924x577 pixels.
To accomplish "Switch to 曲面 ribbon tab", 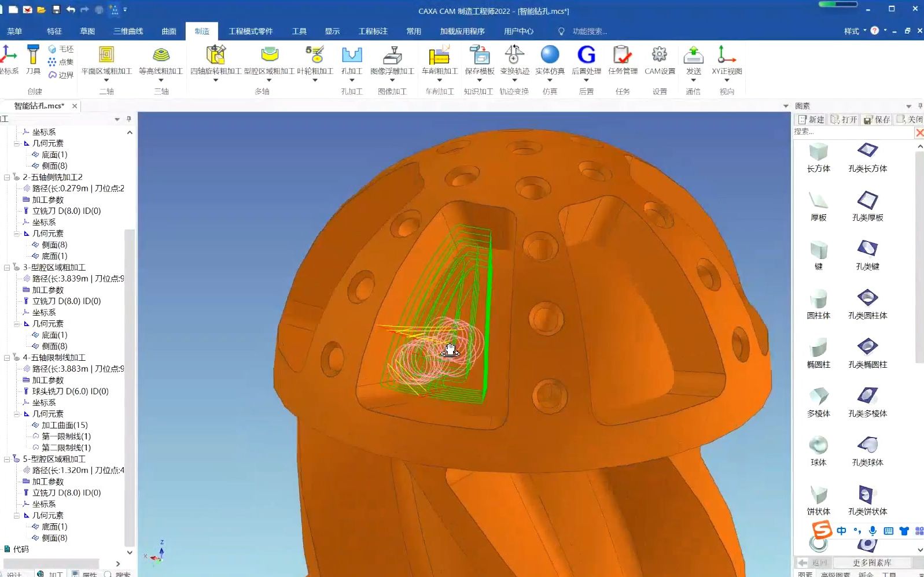I will click(x=169, y=31).
